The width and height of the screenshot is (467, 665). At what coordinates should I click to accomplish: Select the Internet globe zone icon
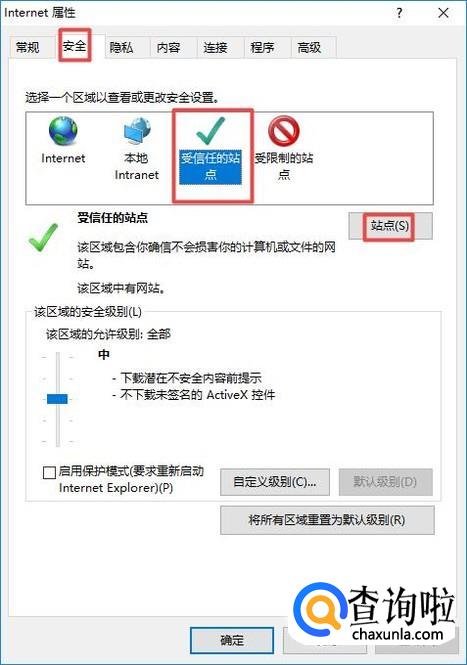63,131
